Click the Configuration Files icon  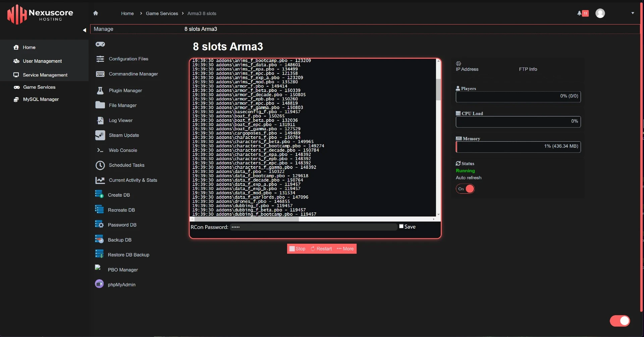pos(100,59)
